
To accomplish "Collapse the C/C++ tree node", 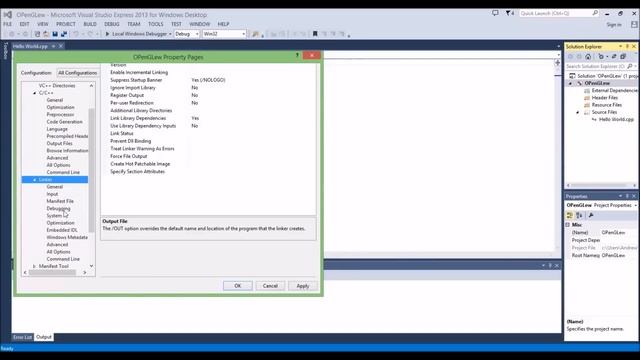I will (35, 93).
